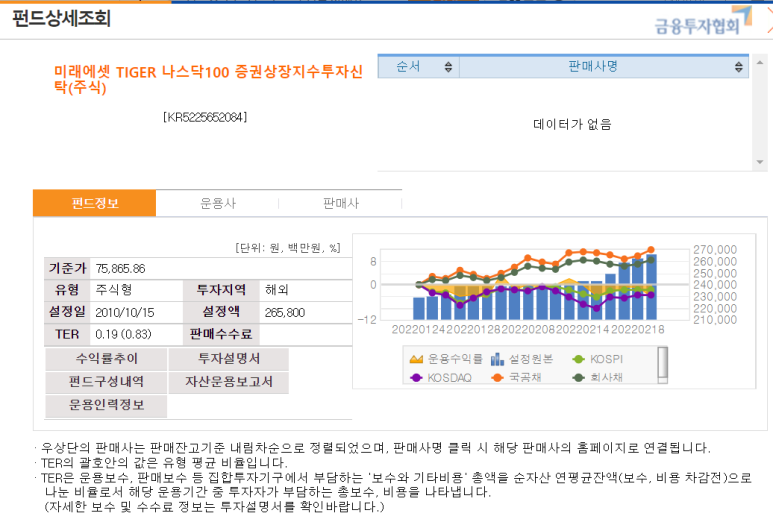Screen dimensions: 773x522
Task: Switch to the 운용사 tab
Action: (218, 203)
